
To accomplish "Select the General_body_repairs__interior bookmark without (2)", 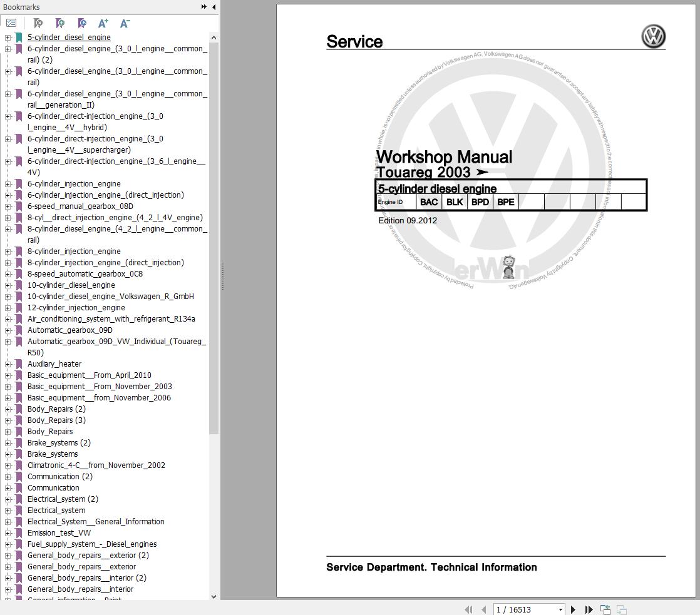I will 80,589.
